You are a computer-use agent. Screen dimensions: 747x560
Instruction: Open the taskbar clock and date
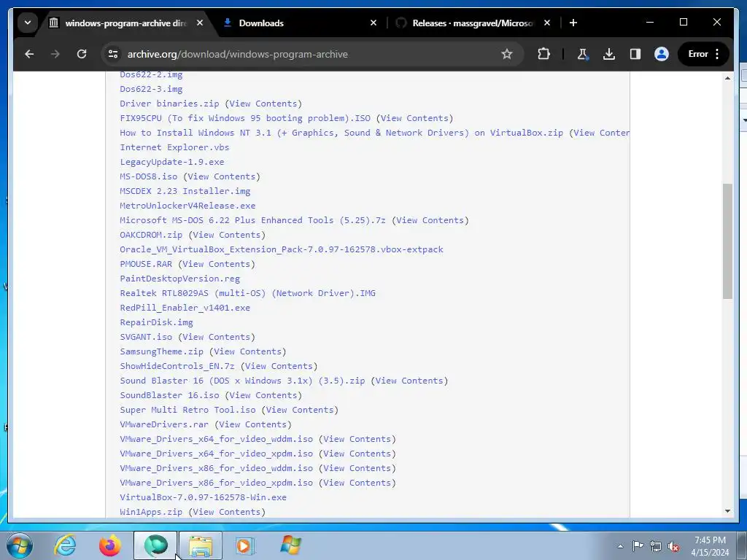pos(710,546)
